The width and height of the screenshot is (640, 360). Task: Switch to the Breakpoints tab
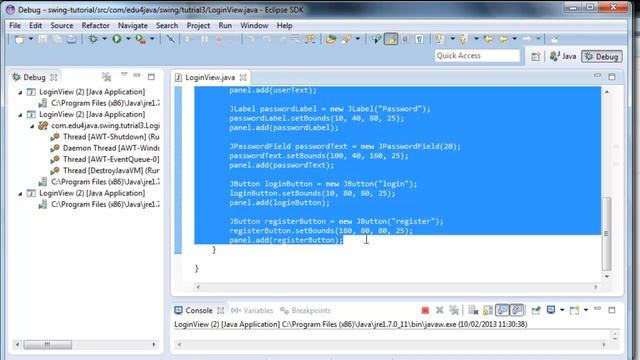coord(305,311)
